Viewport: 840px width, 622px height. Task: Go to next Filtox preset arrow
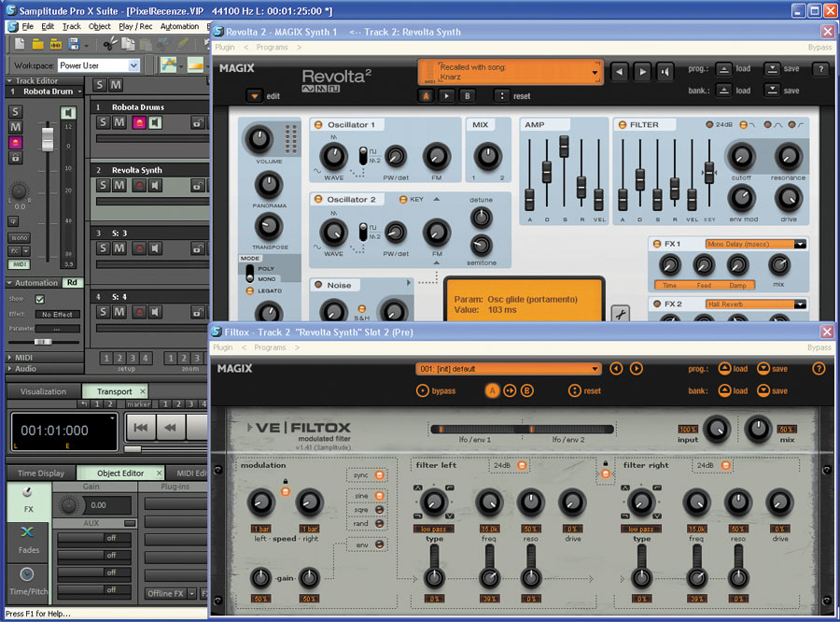[x=636, y=369]
